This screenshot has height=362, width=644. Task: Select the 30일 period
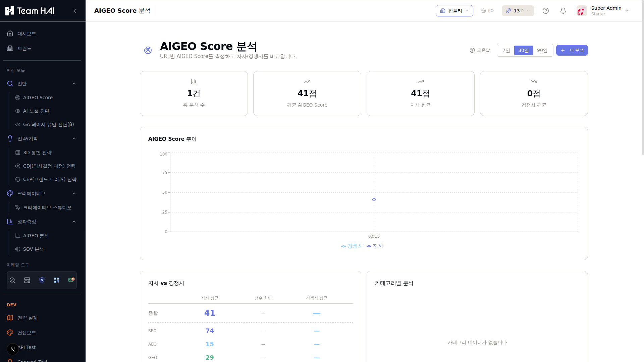click(523, 50)
